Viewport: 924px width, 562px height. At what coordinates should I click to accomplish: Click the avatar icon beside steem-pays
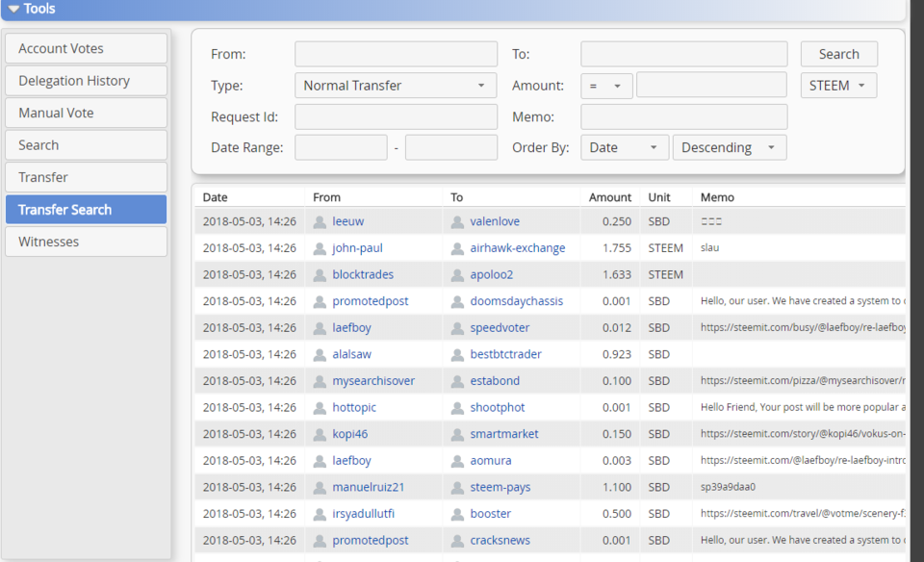[458, 487]
